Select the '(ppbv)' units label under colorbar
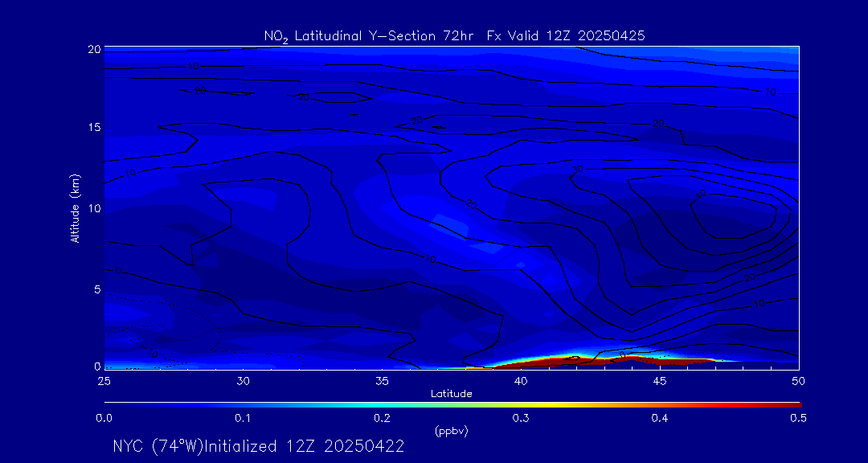 coord(452,432)
